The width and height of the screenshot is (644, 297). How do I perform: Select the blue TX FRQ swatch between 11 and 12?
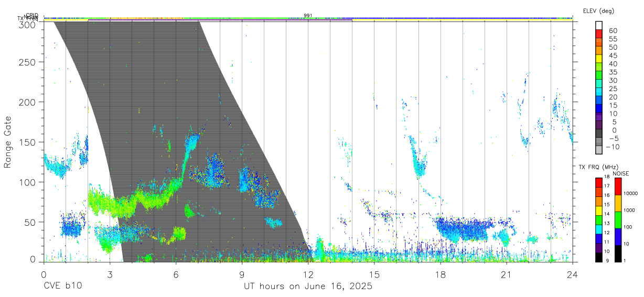click(x=599, y=238)
